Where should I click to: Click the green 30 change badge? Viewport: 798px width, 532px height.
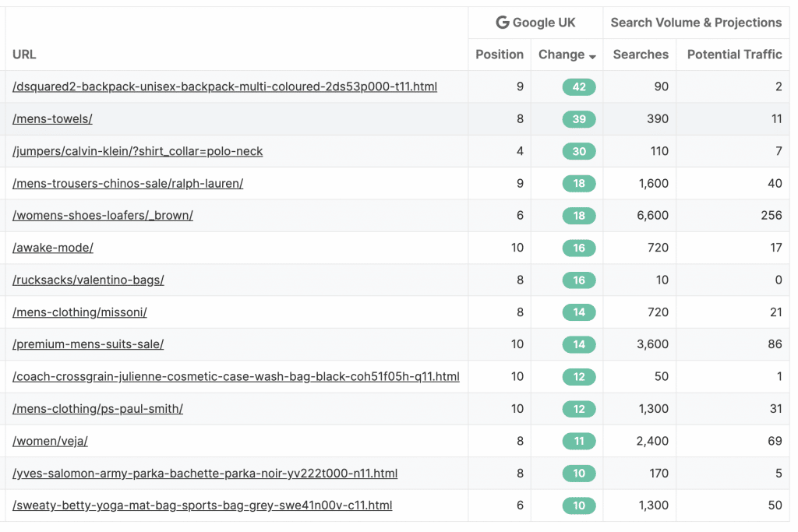click(x=579, y=151)
